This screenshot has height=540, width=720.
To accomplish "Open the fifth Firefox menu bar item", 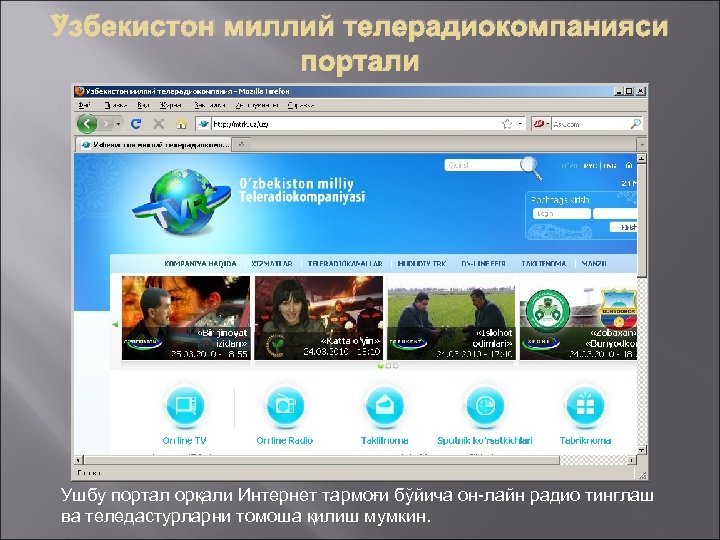I will point(209,105).
